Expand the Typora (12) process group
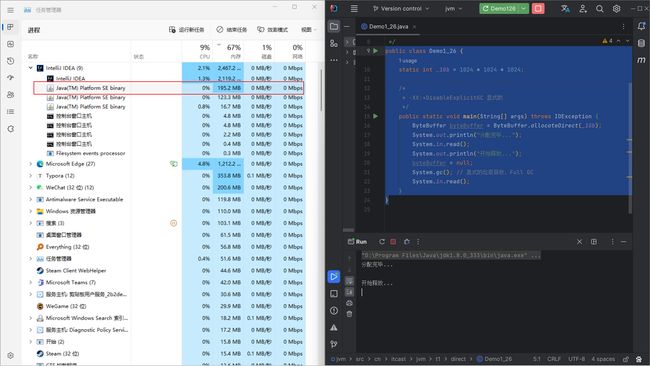Screen dimensions: 650x366 click(x=31, y=176)
